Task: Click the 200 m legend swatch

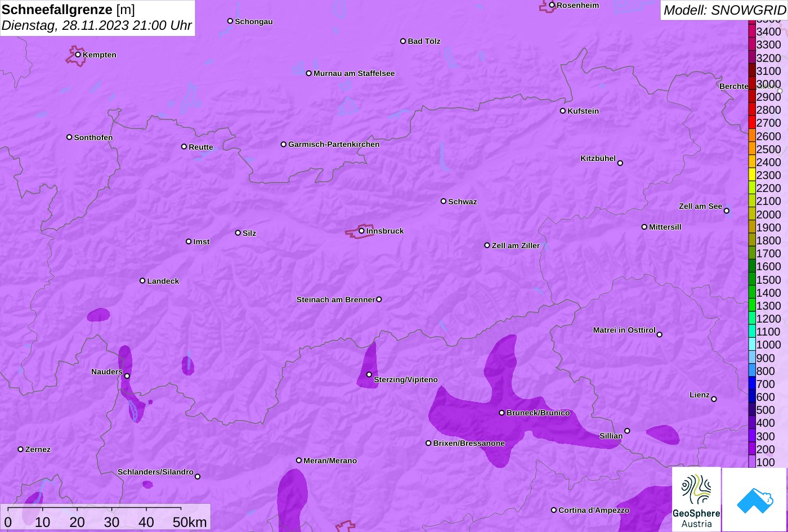Action: point(751,449)
